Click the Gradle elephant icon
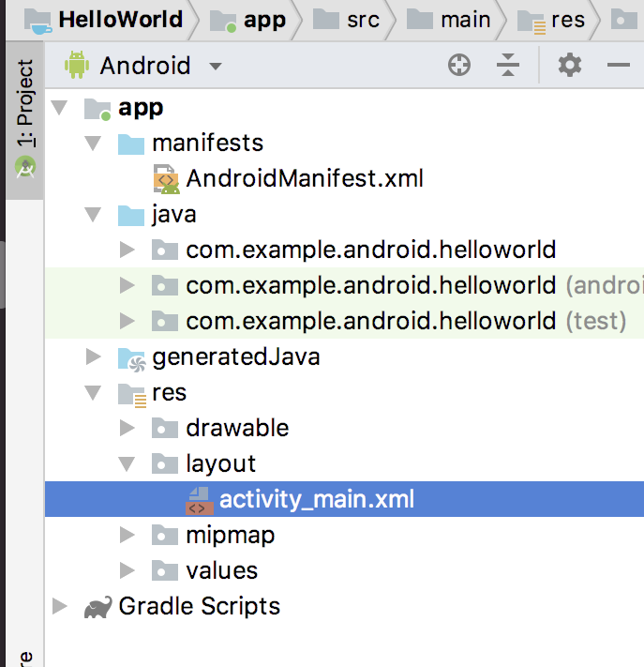Screen dimensions: 644x667 tap(98, 607)
